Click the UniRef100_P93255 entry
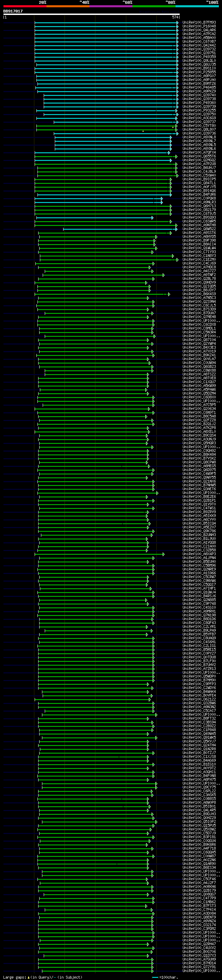222x980 pixels. click(x=199, y=110)
